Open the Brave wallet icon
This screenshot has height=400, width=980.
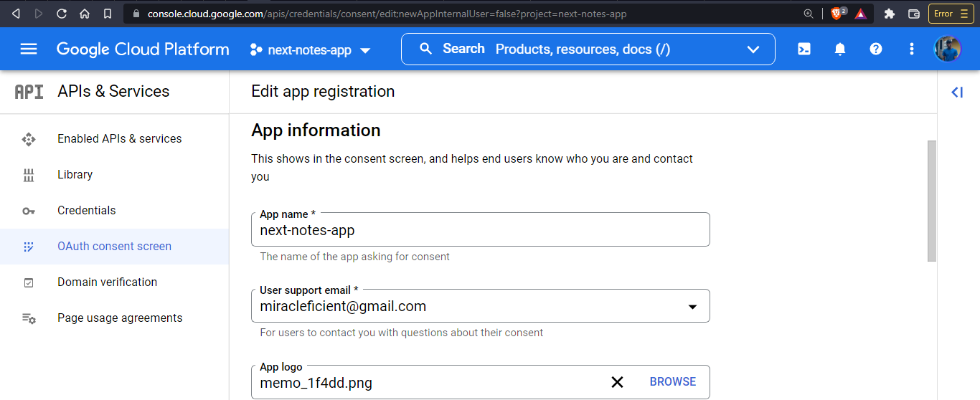tap(914, 14)
